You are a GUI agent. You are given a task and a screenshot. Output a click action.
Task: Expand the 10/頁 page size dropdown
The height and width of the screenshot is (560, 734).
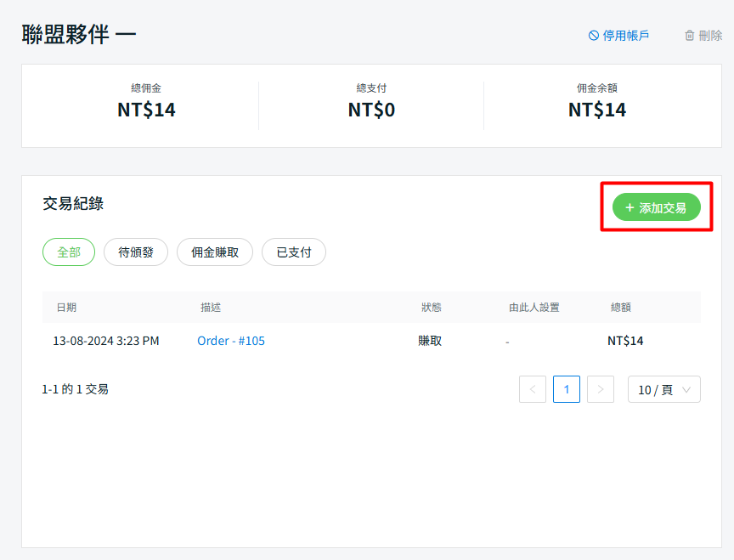coord(664,389)
